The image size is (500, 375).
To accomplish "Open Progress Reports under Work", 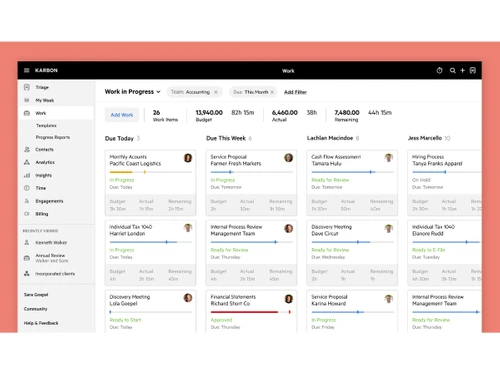I will pos(53,137).
